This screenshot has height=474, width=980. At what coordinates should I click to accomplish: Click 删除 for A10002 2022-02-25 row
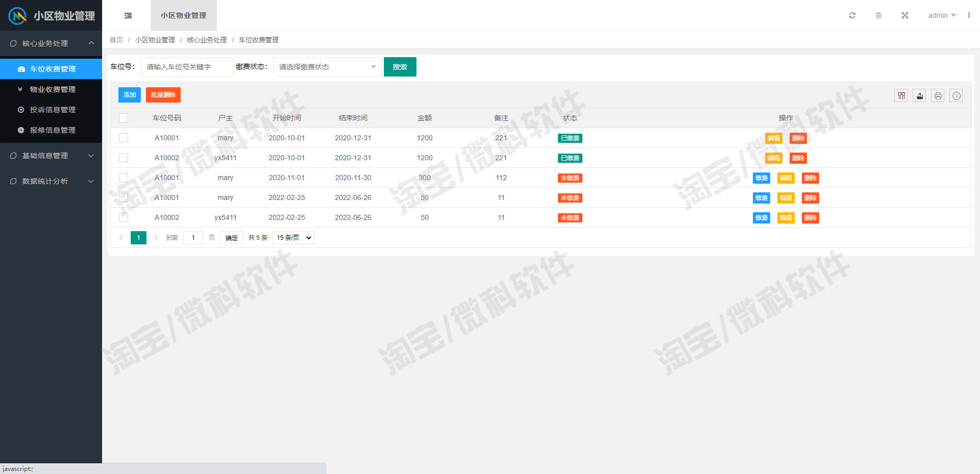[x=811, y=218]
